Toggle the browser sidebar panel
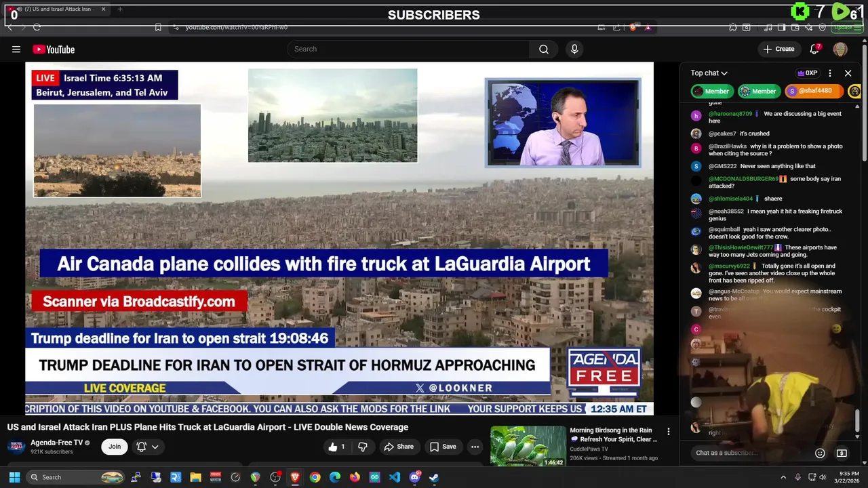This screenshot has width=868, height=488. 781,27
